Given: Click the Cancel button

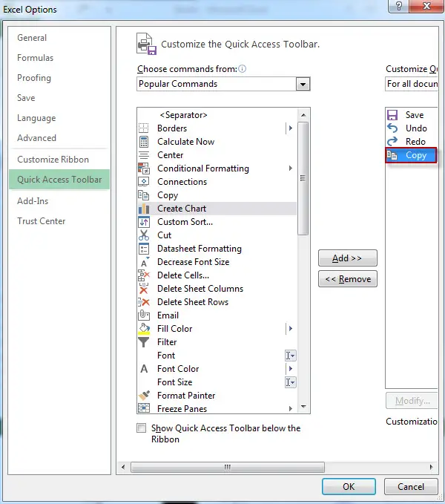Looking at the screenshot, I should [411, 486].
